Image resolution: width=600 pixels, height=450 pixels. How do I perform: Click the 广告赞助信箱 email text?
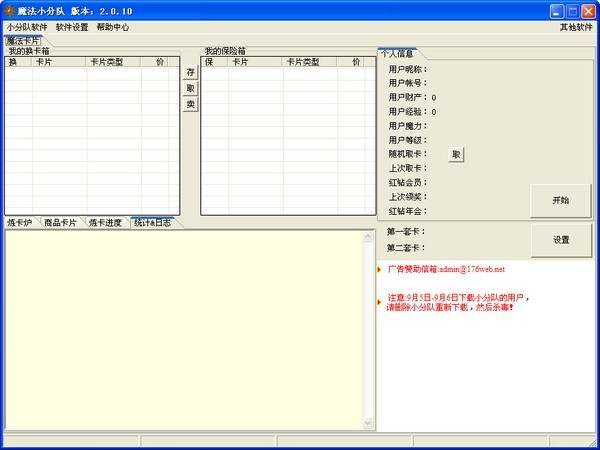click(x=446, y=269)
